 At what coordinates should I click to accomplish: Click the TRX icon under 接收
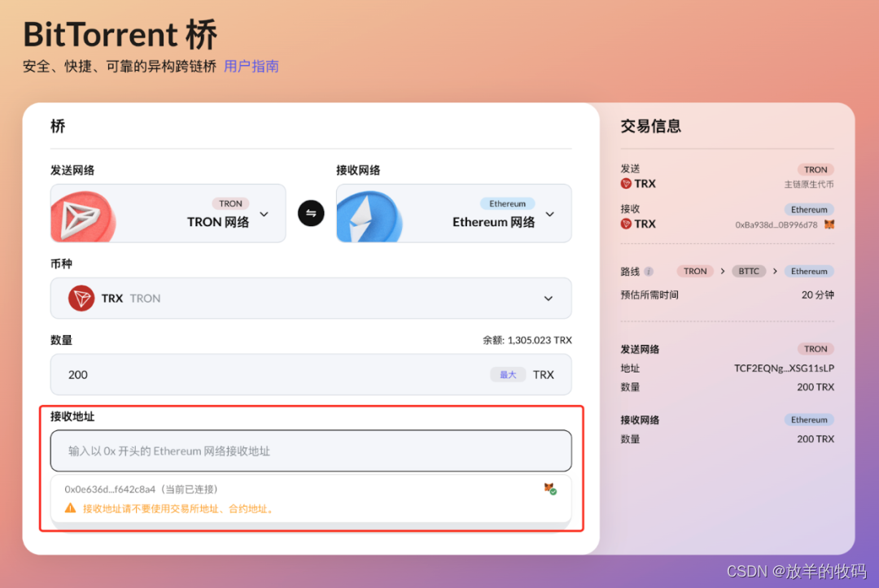click(x=626, y=224)
